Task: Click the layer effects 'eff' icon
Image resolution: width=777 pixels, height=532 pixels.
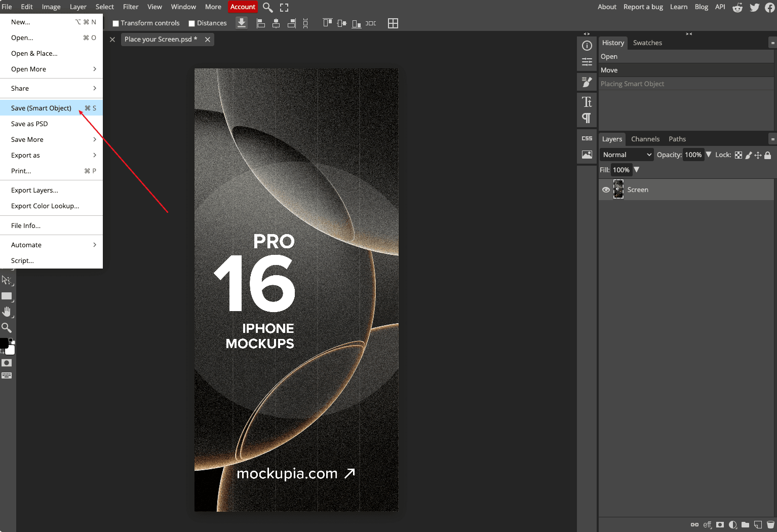Action: 707,524
